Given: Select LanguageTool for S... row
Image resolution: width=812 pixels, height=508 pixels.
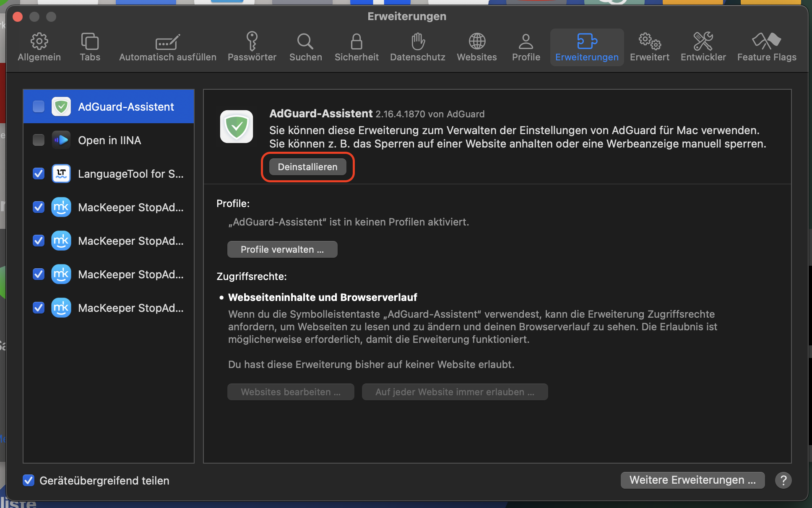Looking at the screenshot, I should tap(109, 174).
